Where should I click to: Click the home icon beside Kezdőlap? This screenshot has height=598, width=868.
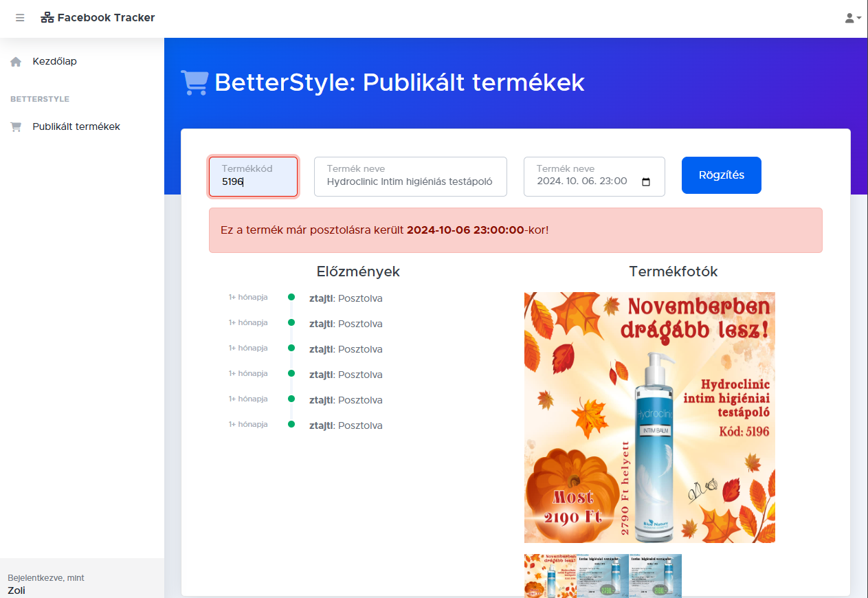(16, 62)
